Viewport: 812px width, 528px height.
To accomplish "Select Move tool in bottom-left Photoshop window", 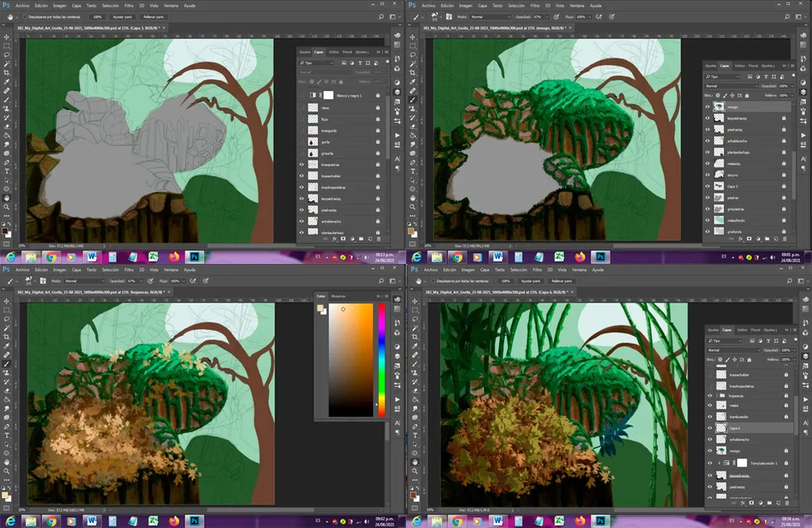I will 7,302.
